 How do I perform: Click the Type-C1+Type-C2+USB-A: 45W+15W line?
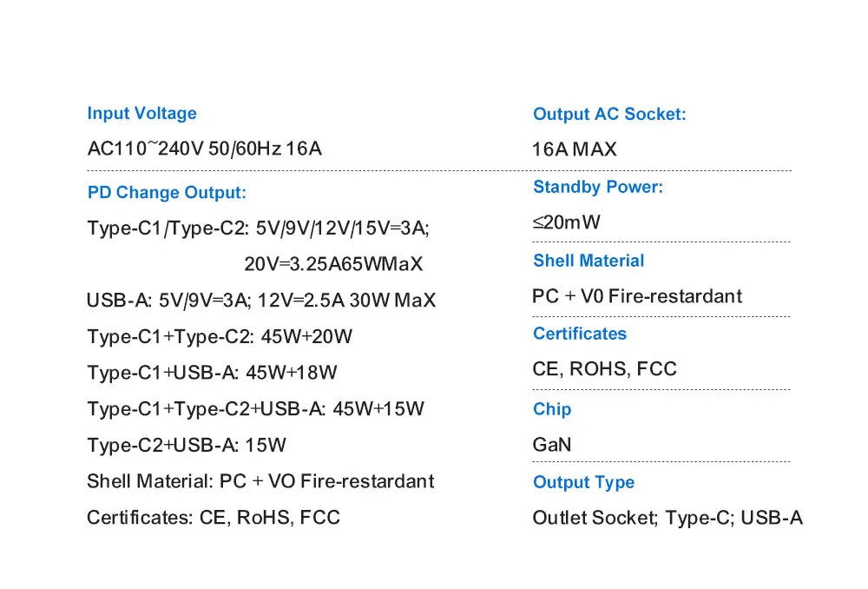pos(255,409)
